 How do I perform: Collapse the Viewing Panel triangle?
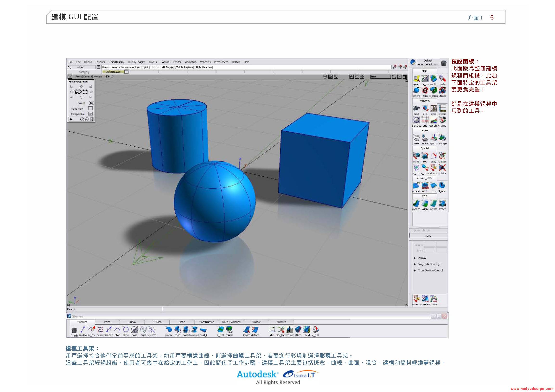tap(70, 82)
